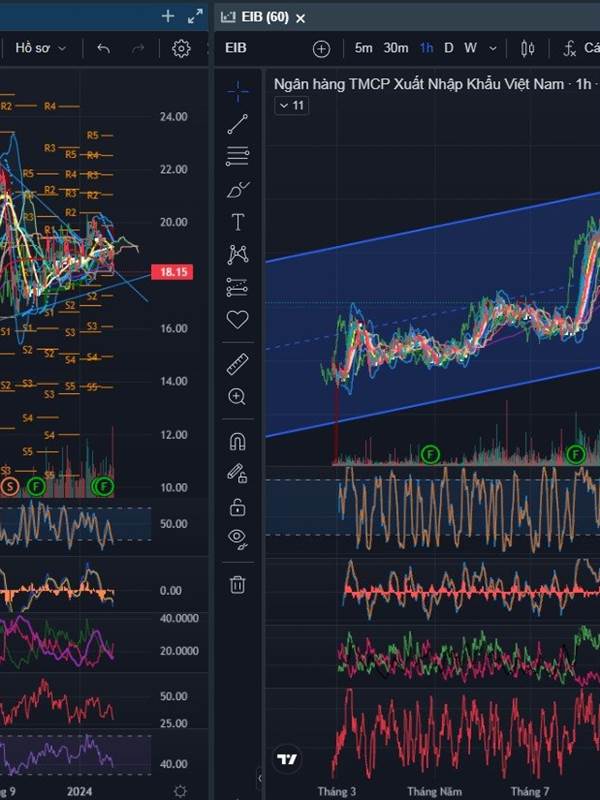Image resolution: width=600 pixels, height=800 pixels.
Task: Open chart settings gear in left toolbar
Action: [x=181, y=49]
